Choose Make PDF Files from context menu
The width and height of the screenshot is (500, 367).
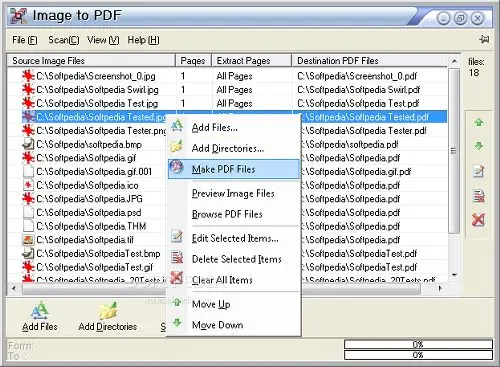tap(234, 169)
